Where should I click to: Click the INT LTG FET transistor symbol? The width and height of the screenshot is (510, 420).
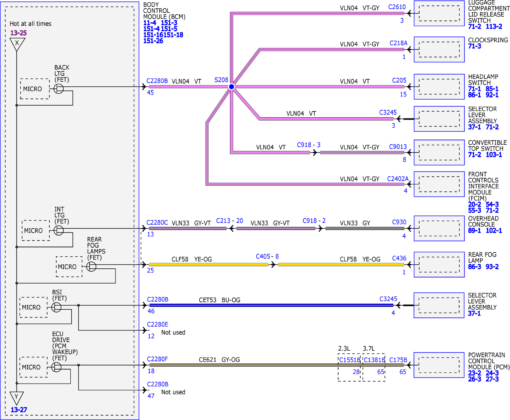(x=59, y=230)
